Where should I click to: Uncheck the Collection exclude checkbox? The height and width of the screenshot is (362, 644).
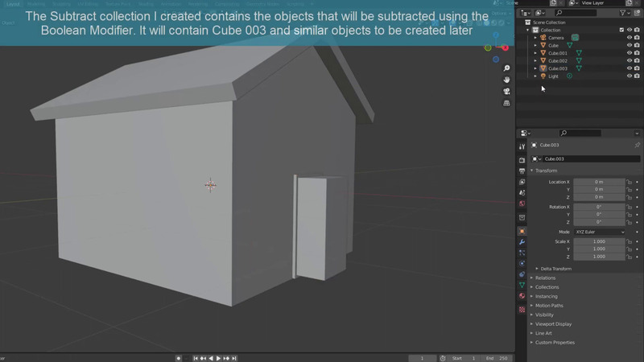[621, 30]
